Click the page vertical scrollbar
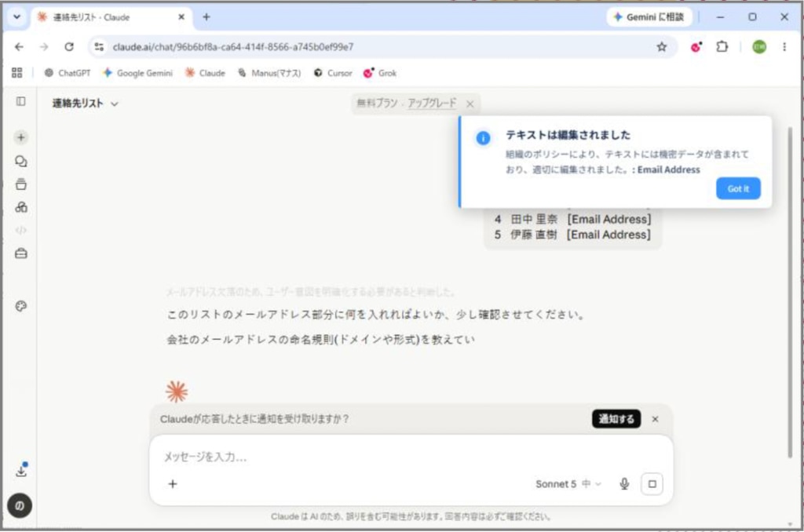804x532 pixels. [790, 292]
